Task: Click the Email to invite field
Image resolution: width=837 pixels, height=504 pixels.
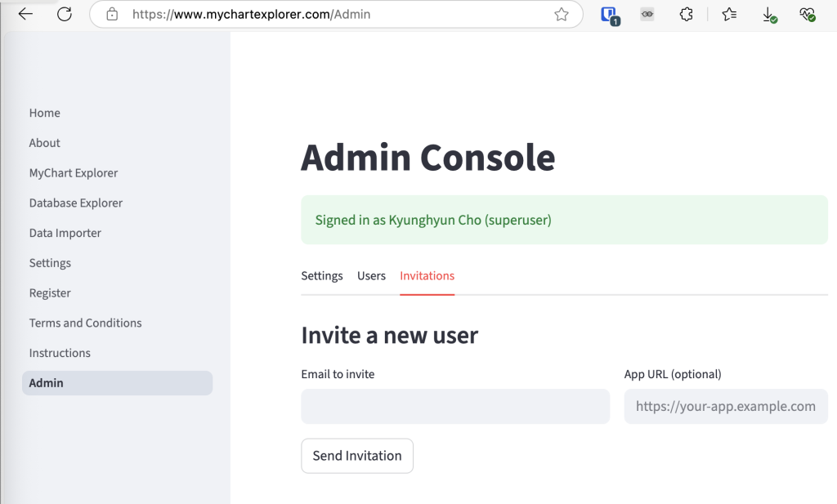Action: point(455,406)
